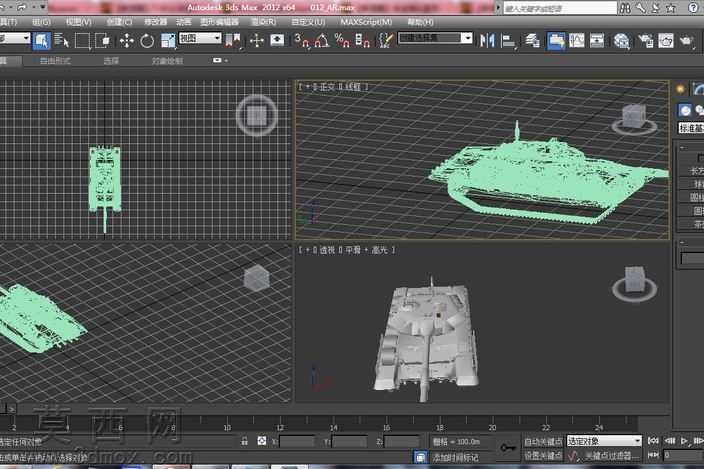Toggle the Graphite Modeling Tools ribbon

(x=556, y=41)
